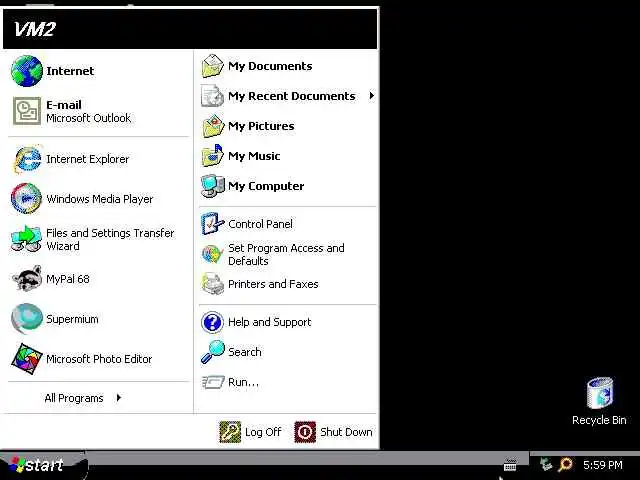
Task: Click the Search label text
Action: (x=244, y=352)
